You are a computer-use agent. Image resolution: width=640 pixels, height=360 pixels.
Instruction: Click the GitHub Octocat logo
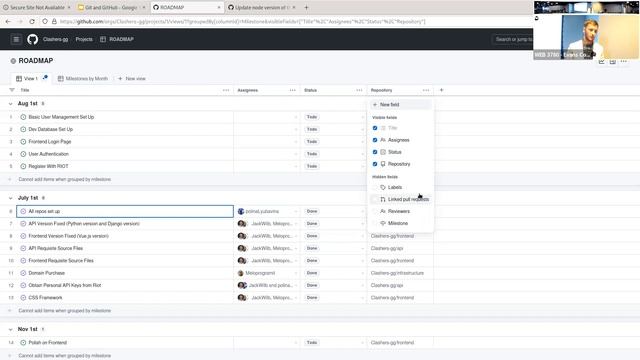[x=33, y=39]
